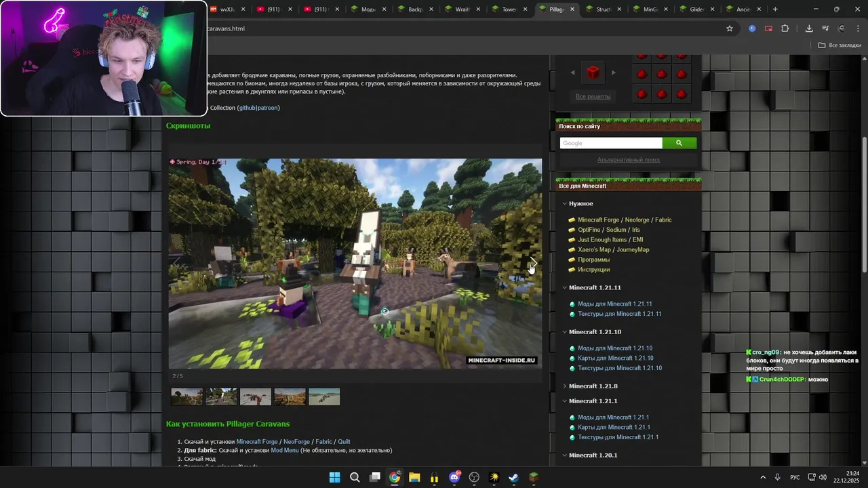Image resolution: width=868 pixels, height=488 pixels.
Task: Open the Все рецепты link
Action: coord(593,96)
